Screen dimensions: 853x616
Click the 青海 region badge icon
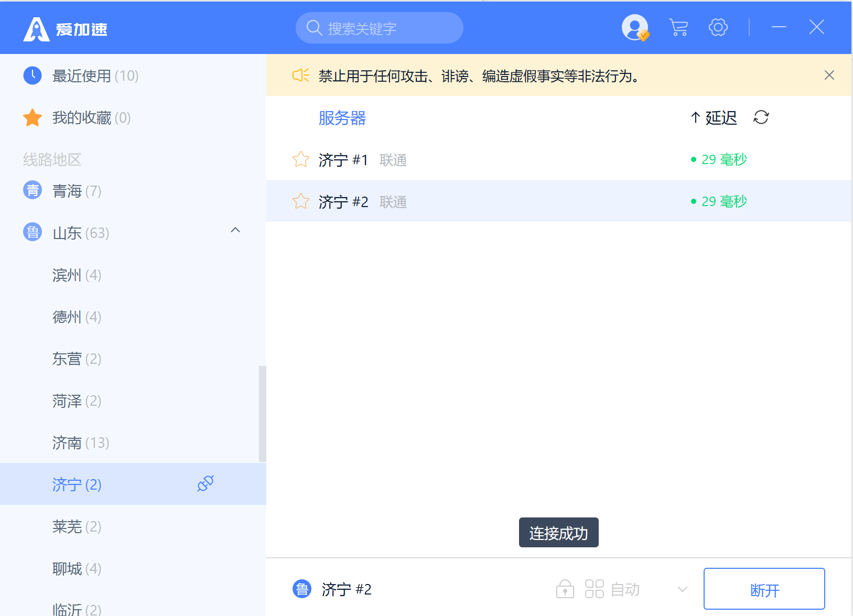click(33, 190)
